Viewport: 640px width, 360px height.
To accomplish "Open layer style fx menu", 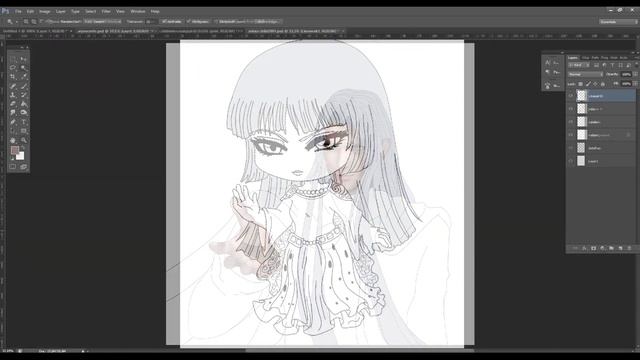I will (x=584, y=248).
